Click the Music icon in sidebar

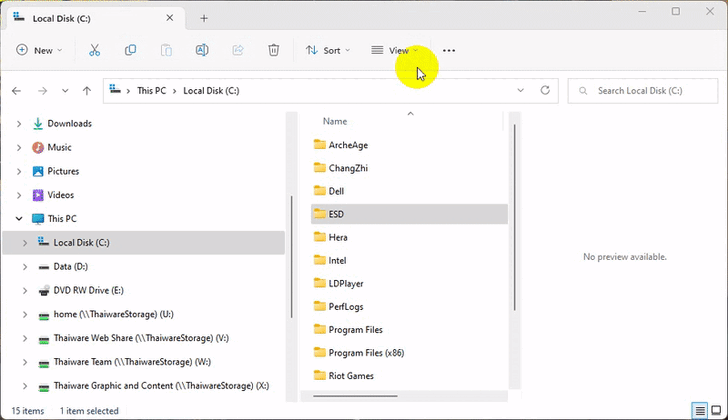point(38,148)
